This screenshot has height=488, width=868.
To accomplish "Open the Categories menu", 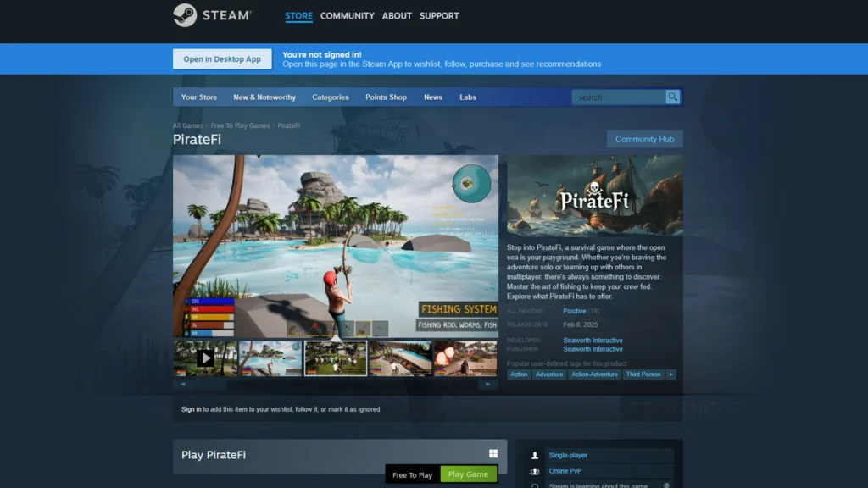I will (330, 97).
